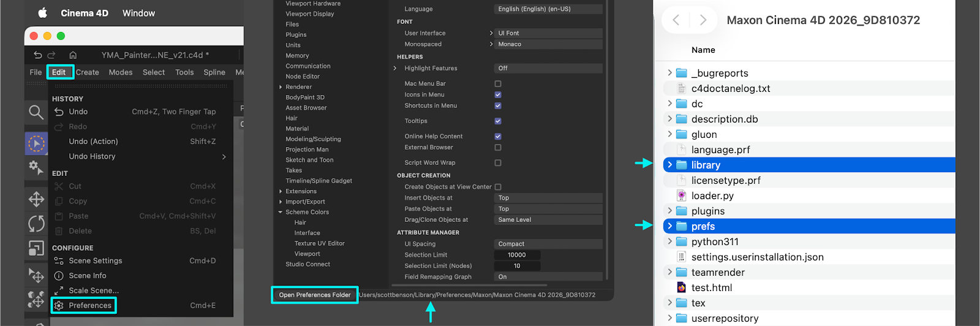The image size is (980, 326).
Task: Toggle the Script Word Wrap checkbox
Action: click(x=498, y=163)
